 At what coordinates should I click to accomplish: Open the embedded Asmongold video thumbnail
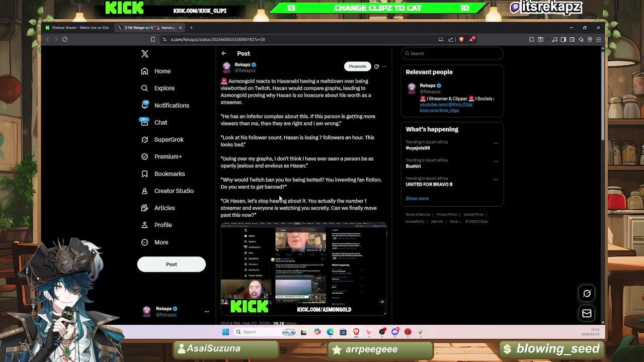tap(304, 269)
